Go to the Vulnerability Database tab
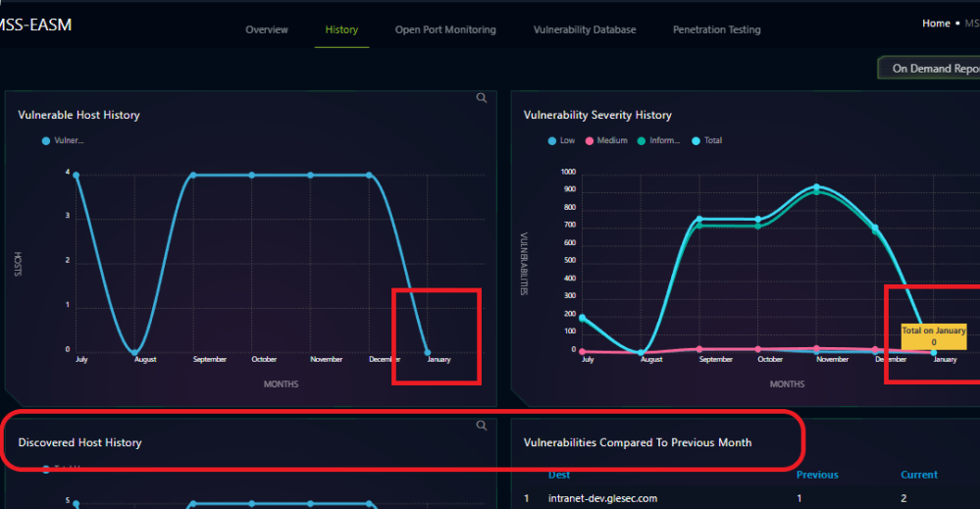This screenshot has height=509, width=980. tap(585, 29)
